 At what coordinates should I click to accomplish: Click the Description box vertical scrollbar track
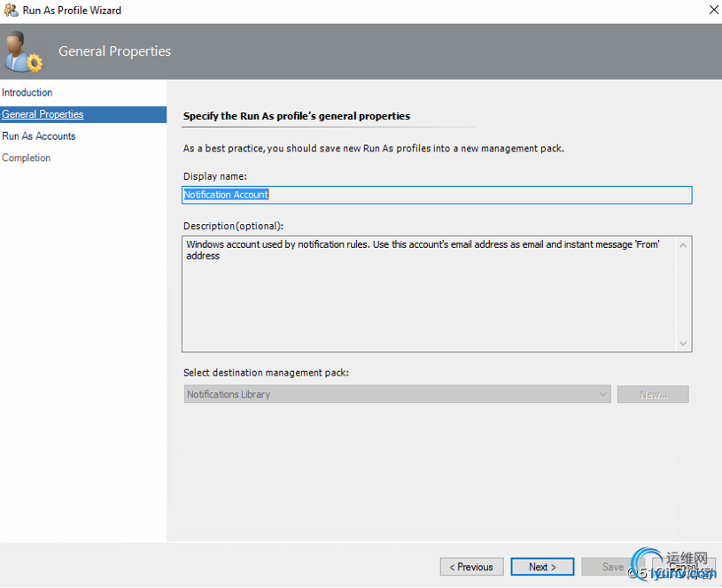point(683,293)
